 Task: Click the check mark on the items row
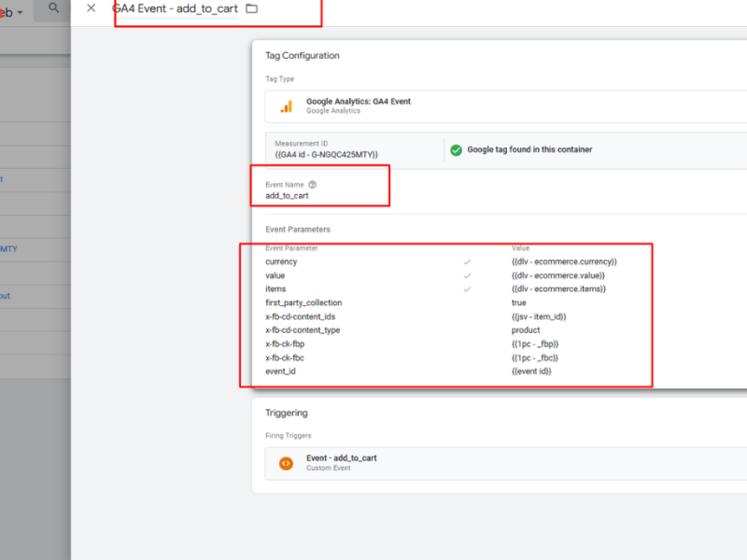(x=468, y=289)
